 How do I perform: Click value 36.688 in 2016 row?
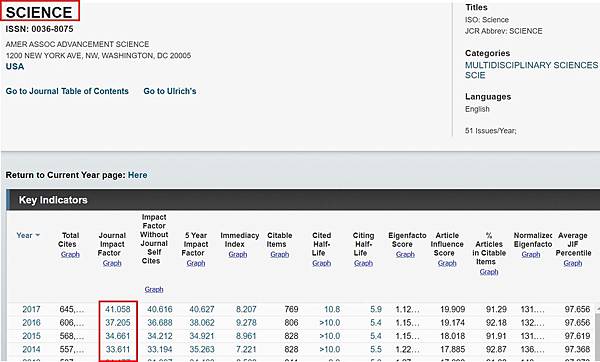coord(160,323)
